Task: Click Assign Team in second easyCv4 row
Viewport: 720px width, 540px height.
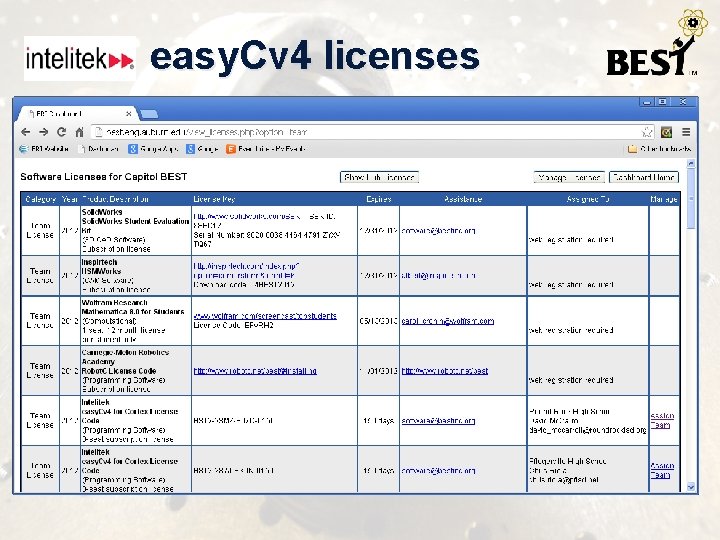Action: [662, 470]
